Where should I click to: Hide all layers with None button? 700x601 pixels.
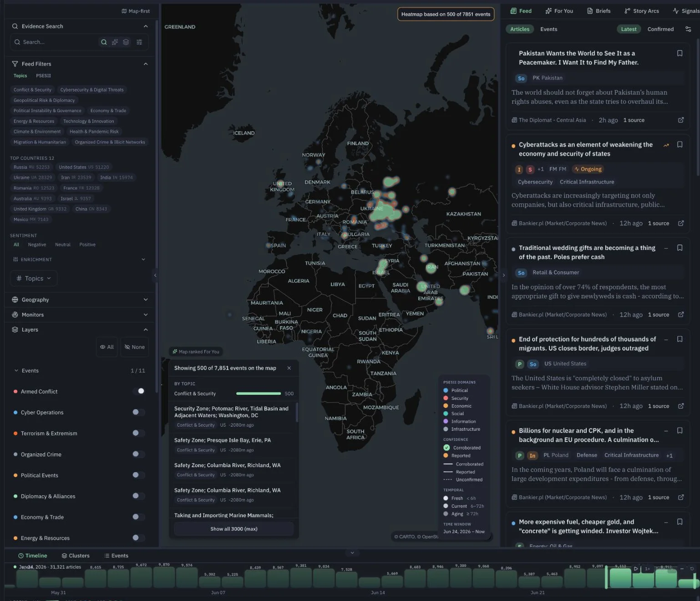135,347
